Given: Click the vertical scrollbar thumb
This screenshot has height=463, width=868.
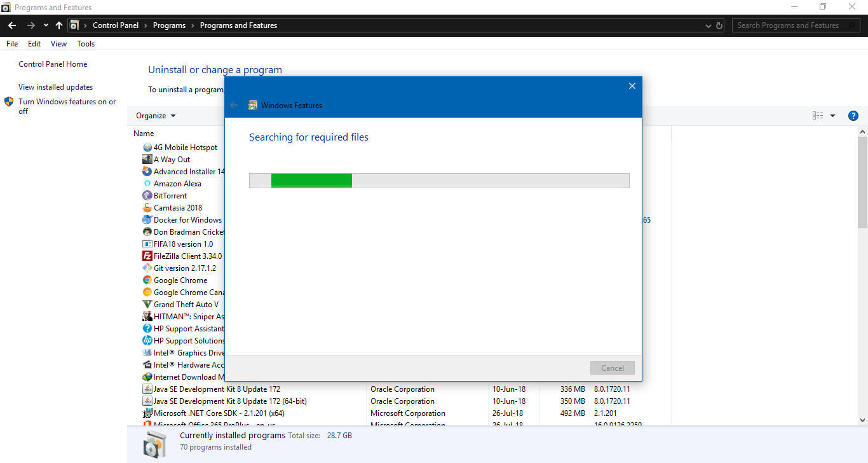Looking at the screenshot, I should tap(862, 181).
